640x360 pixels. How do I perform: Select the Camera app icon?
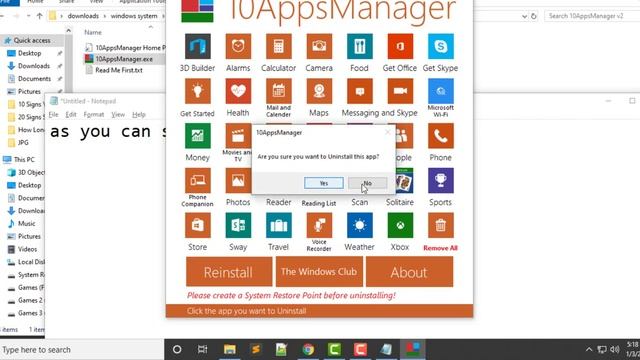[319, 47]
